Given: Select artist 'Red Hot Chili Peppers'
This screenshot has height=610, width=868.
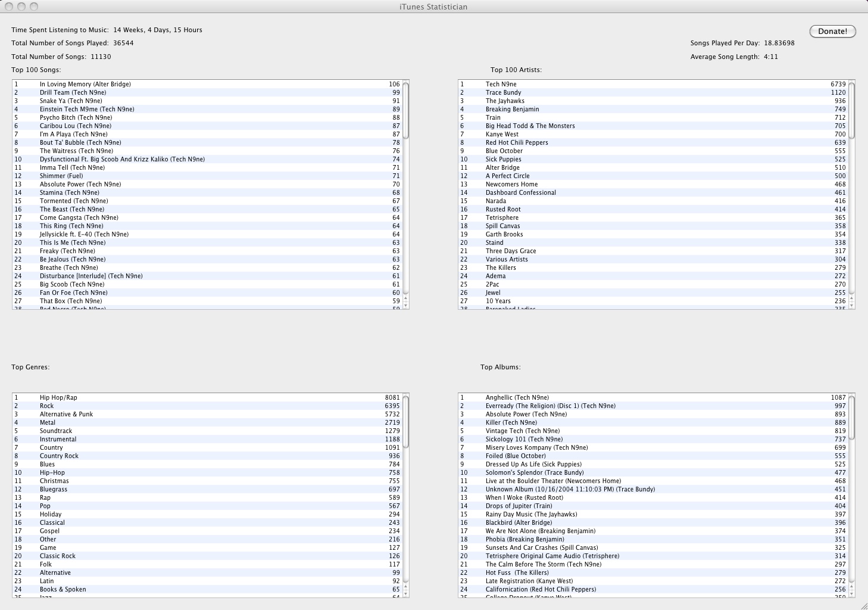Looking at the screenshot, I should [x=653, y=142].
